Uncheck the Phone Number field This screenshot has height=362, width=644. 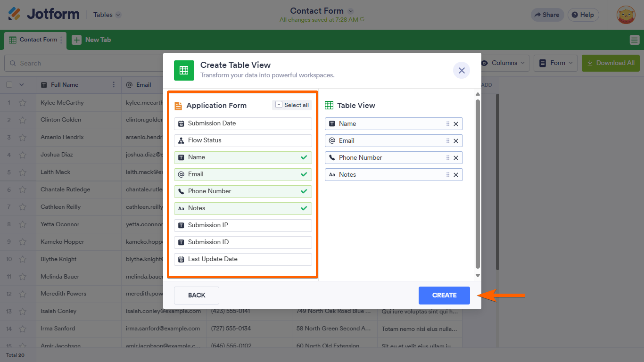click(x=243, y=191)
